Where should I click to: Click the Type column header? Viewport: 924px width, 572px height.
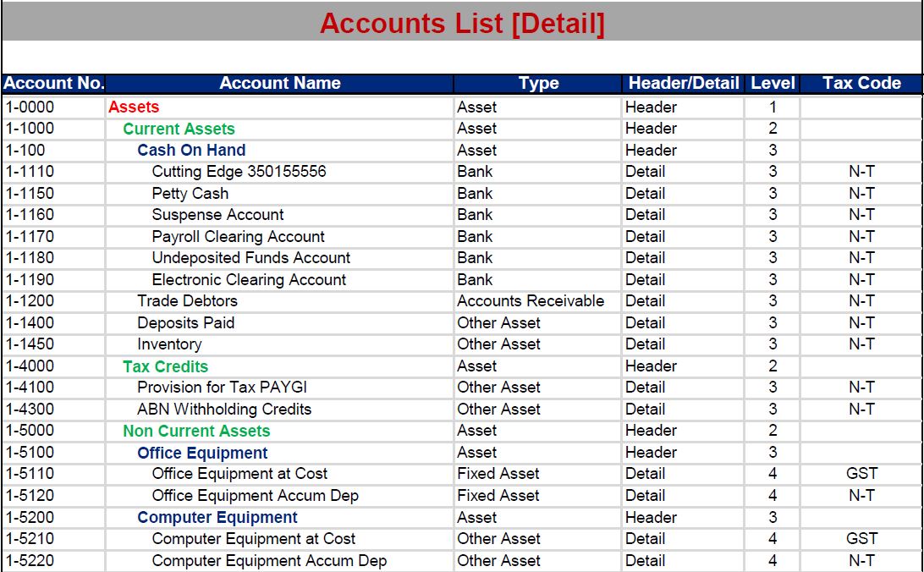539,83
